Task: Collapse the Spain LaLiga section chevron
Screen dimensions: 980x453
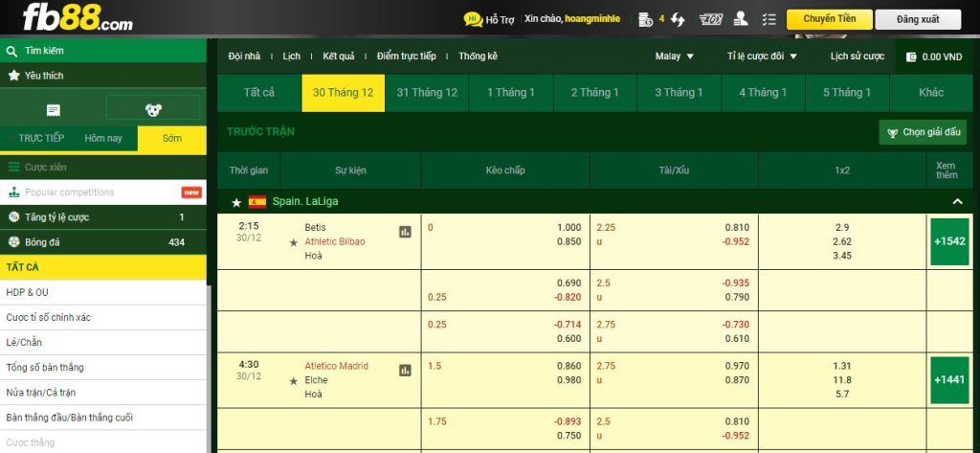Action: 957,201
